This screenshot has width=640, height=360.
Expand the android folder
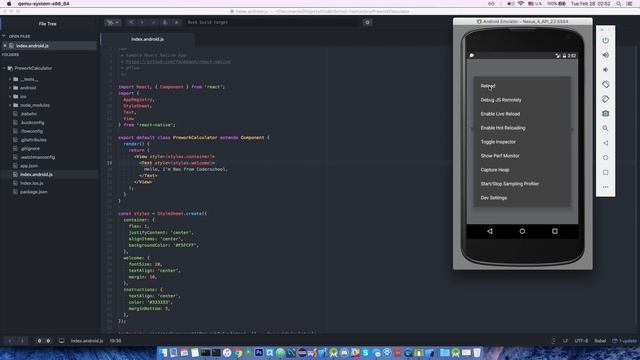pyautogui.click(x=10, y=88)
